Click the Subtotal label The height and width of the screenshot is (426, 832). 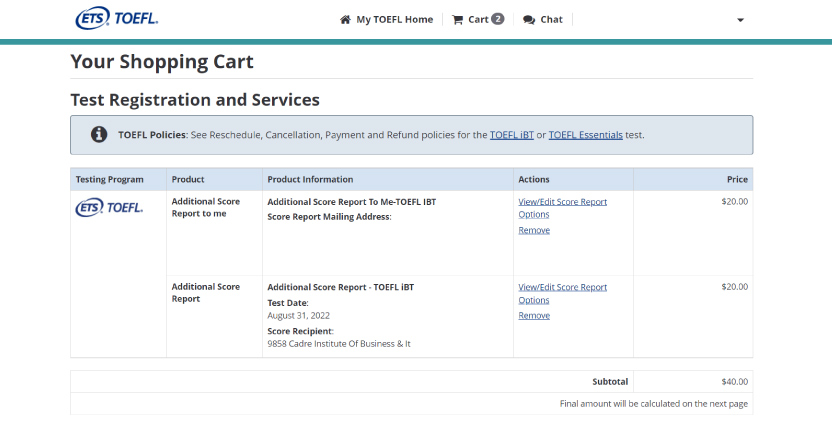[x=610, y=381]
